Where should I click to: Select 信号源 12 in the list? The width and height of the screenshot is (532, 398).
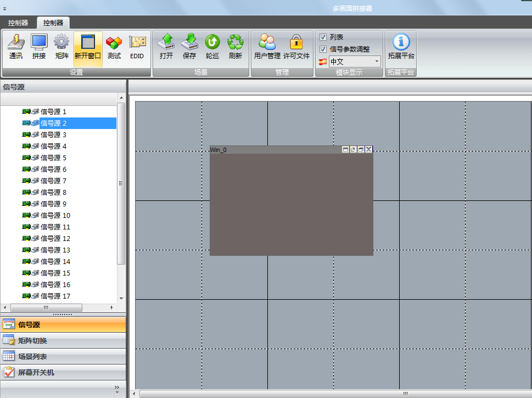pos(55,239)
